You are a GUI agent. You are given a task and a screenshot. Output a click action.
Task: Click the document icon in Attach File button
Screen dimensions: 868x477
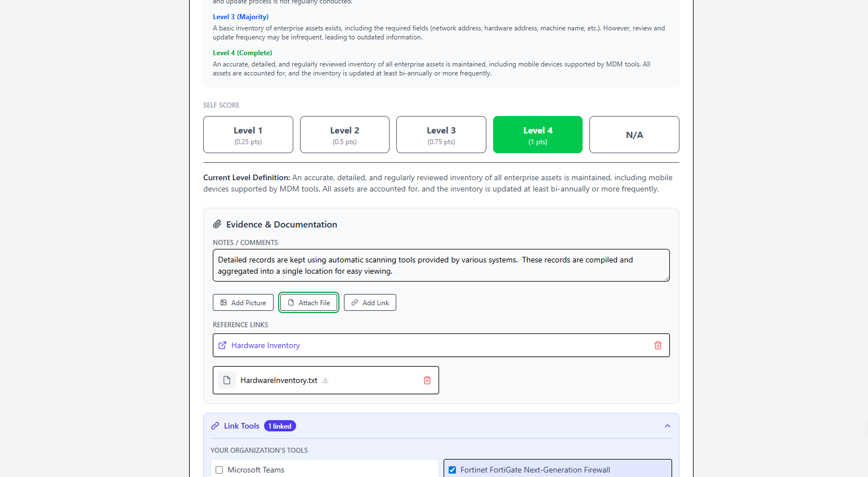(x=290, y=302)
